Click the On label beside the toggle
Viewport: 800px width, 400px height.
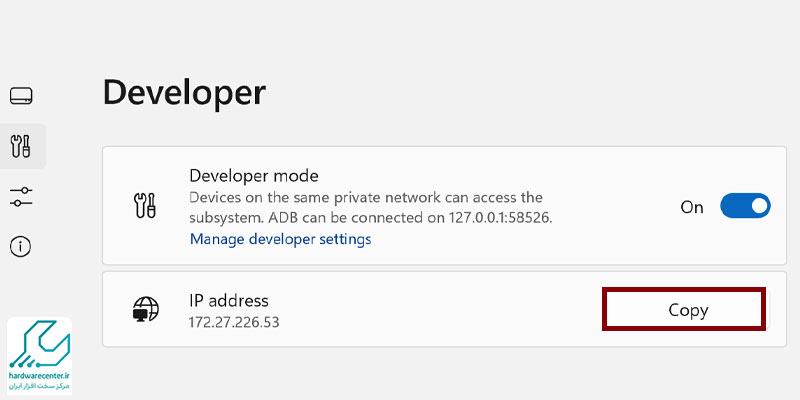click(692, 207)
